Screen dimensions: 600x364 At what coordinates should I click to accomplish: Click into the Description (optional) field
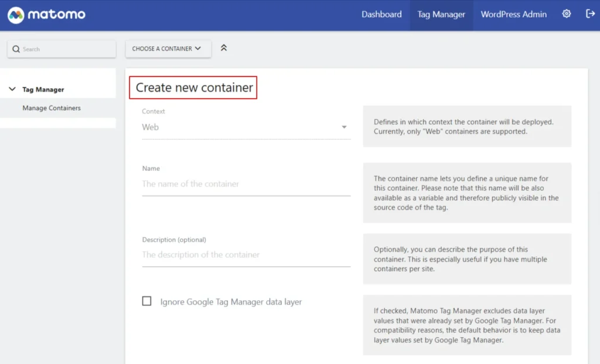(246, 255)
